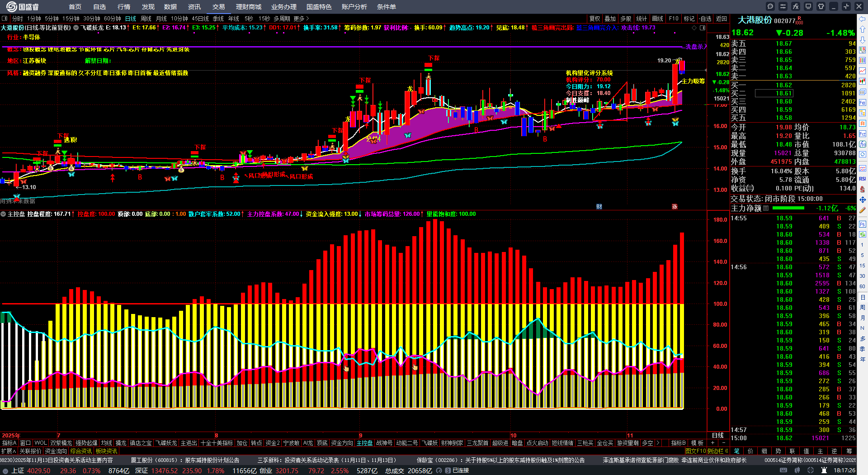The height and width of the screenshot is (475, 868).
Task: Open the 交易 menu
Action: tap(219, 7)
